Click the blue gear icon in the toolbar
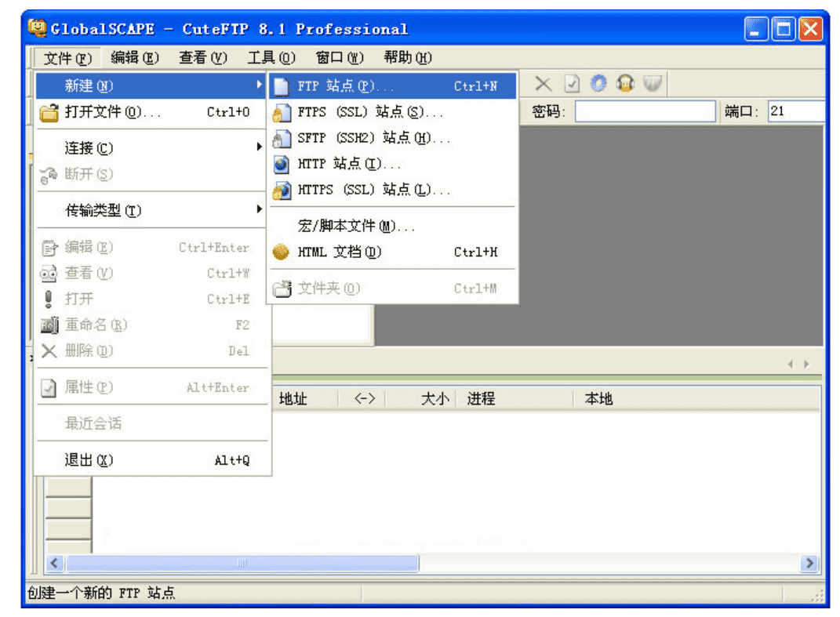Viewport: 840px width, 617px height. 598,84
